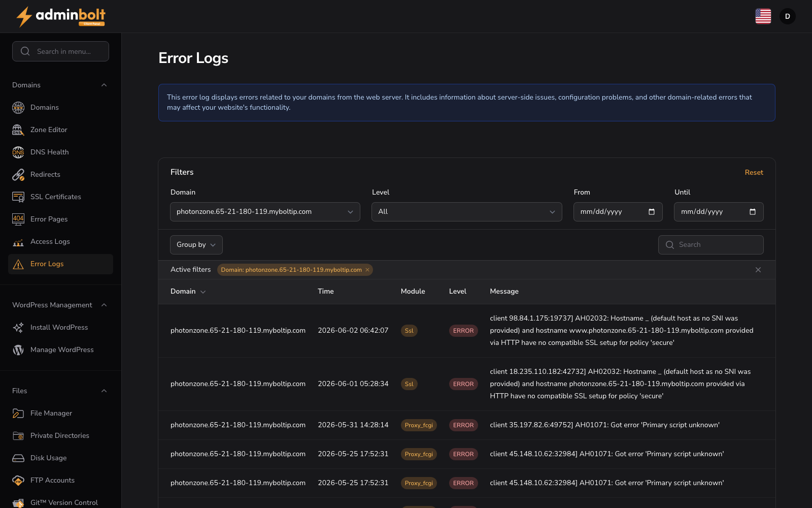Clear all active filters with the X
The image size is (812, 508).
(x=758, y=270)
